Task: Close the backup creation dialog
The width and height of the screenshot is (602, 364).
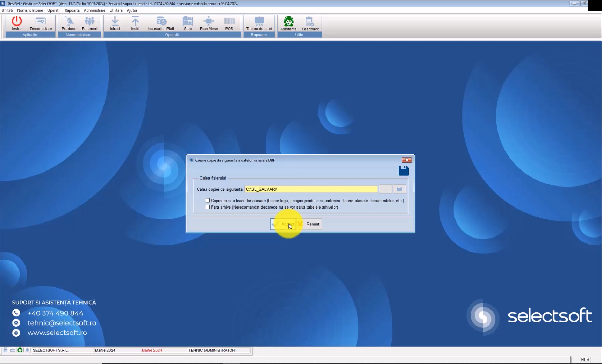Action: pyautogui.click(x=407, y=160)
